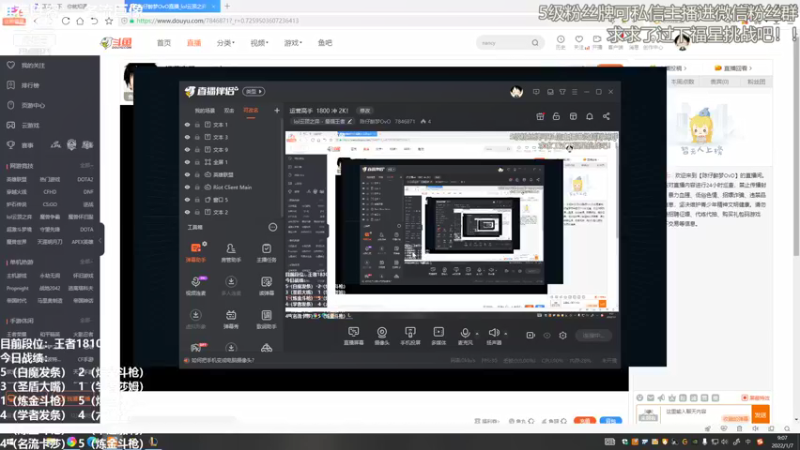Hide the 文本 9 source with its eye icon

(187, 149)
